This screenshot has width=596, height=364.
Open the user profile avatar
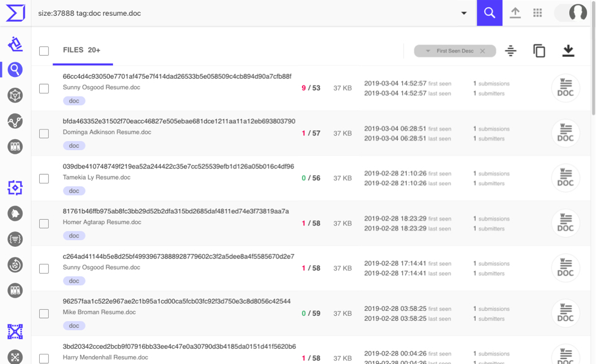[x=578, y=13]
